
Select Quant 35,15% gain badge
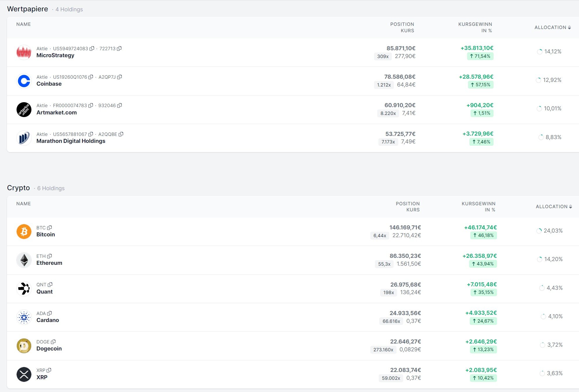(483, 292)
